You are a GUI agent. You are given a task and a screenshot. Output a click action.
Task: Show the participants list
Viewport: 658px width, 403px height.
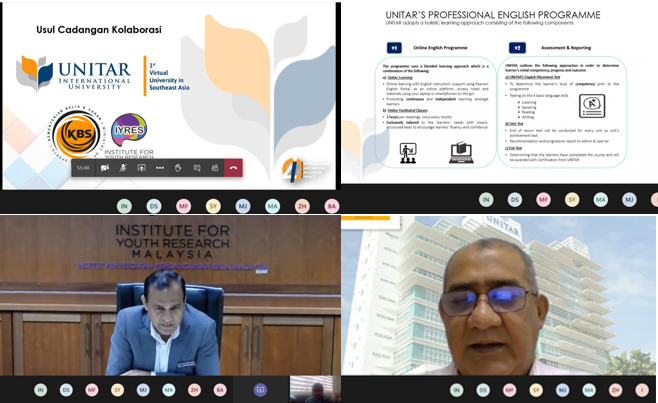click(214, 168)
